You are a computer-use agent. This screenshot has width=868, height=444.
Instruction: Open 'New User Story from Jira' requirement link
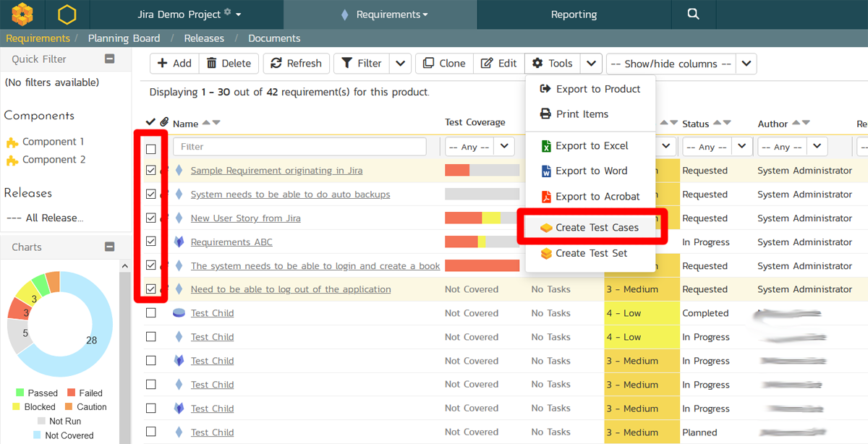click(245, 218)
